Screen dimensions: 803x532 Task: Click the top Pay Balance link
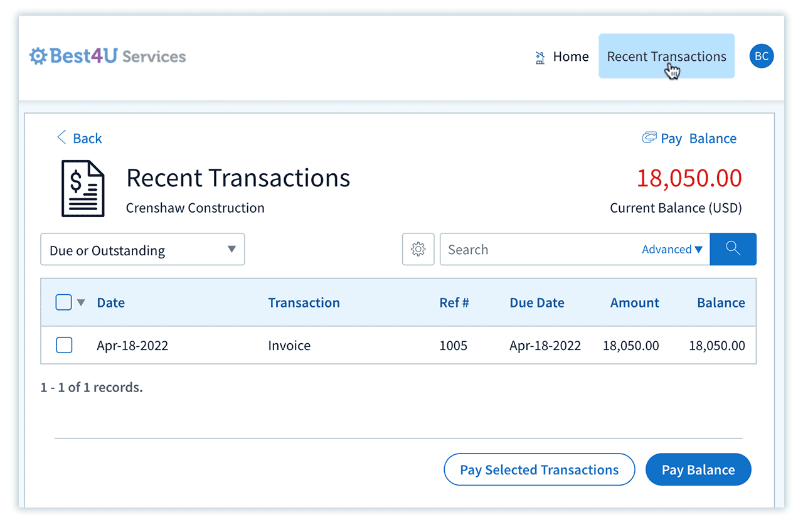698,139
